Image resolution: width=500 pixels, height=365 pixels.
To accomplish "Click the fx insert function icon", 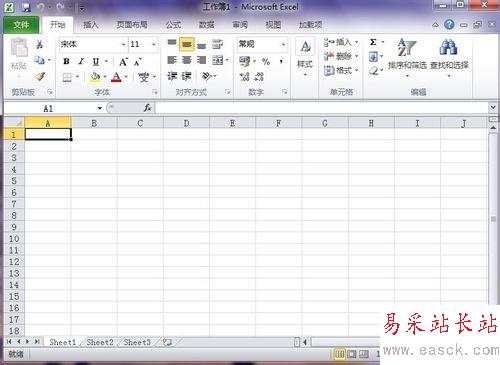I will tap(147, 108).
